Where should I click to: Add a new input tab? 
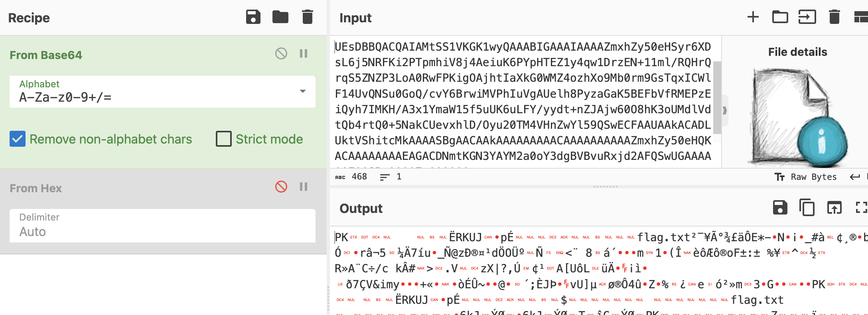753,17
